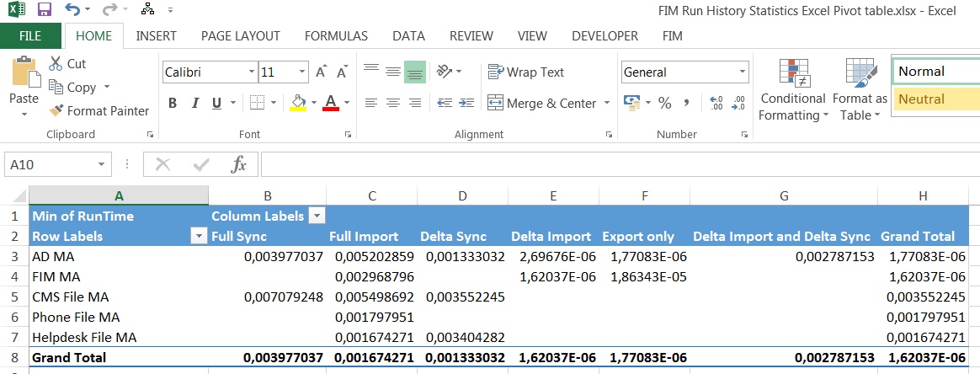Apply percent style formatting
This screenshot has height=374, width=980.
[x=664, y=103]
